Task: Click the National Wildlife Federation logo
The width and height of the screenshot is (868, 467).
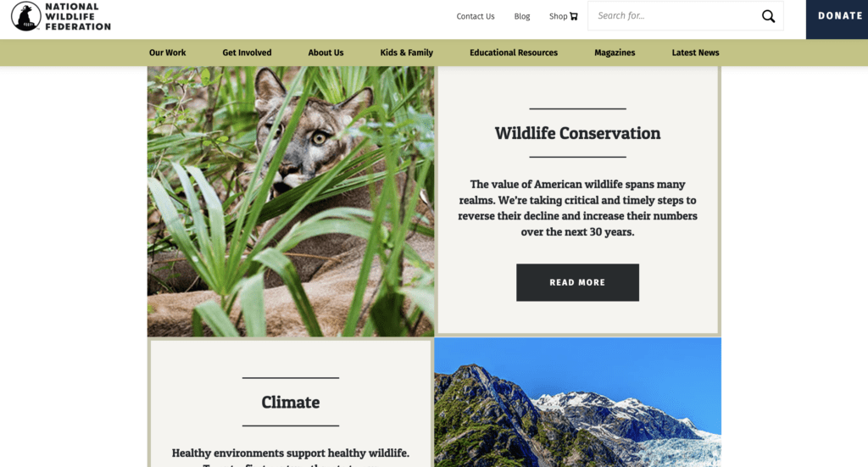Action: [x=61, y=16]
